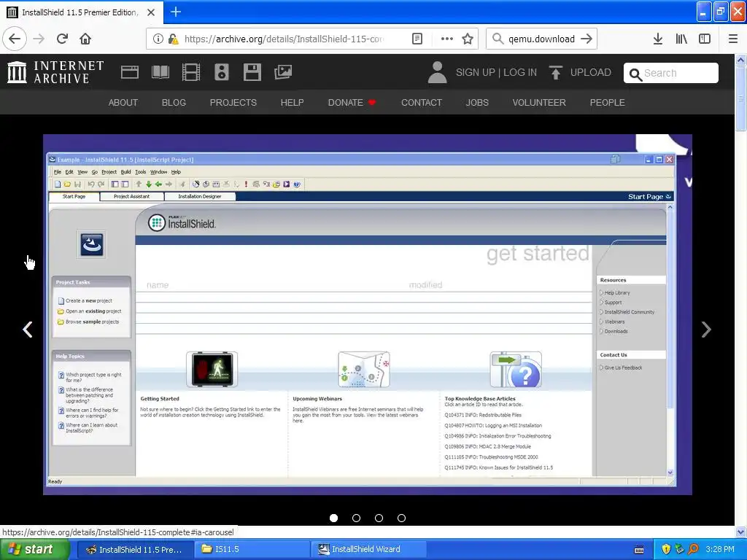This screenshot has width=747, height=560.
Task: Switch to InstallShield Wizard taskbar button
Action: tap(368, 549)
